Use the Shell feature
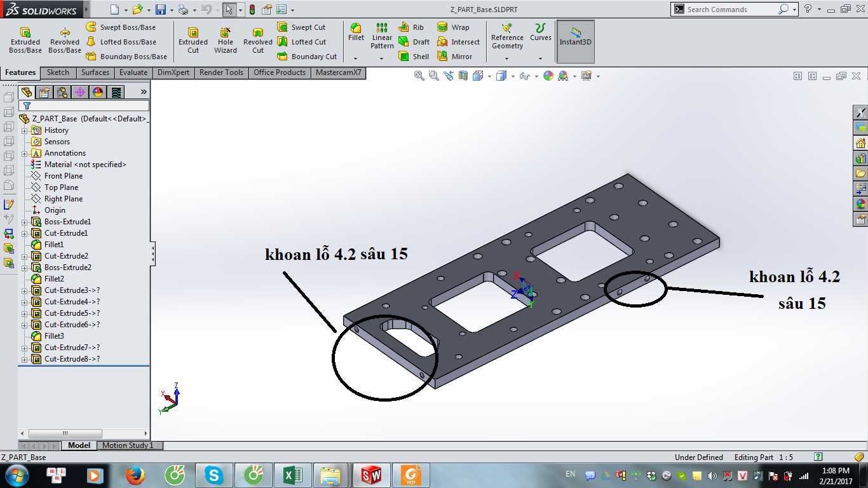 (x=414, y=57)
